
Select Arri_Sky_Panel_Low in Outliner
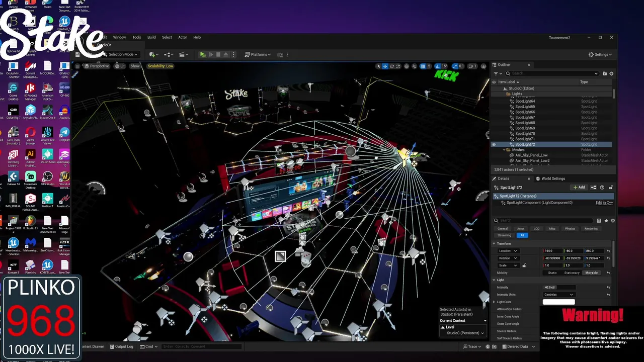coord(531,155)
